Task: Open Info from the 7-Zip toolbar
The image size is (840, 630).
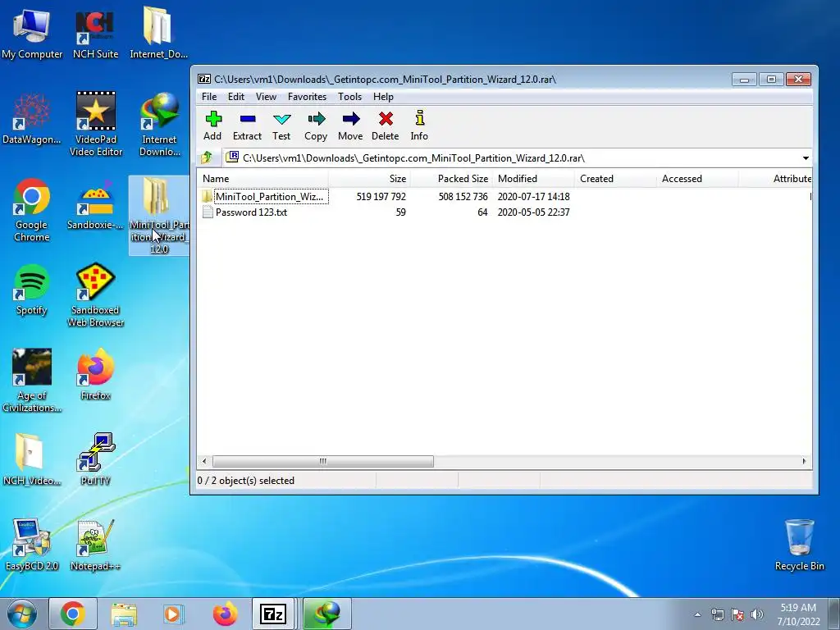Action: [x=419, y=126]
